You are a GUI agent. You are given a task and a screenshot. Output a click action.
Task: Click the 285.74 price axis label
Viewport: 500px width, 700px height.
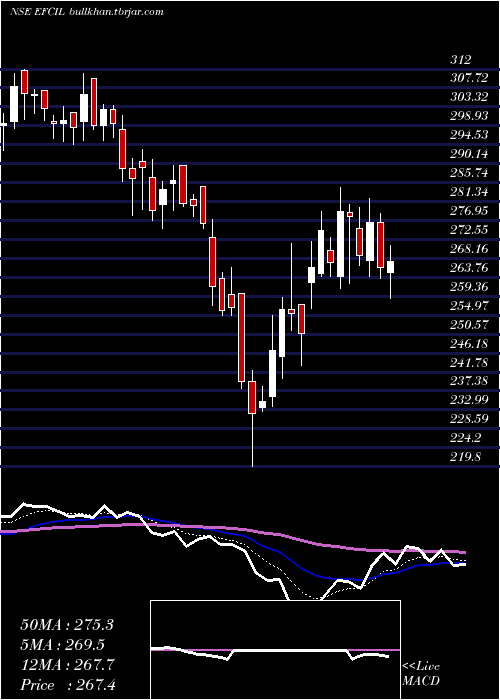tap(470, 173)
